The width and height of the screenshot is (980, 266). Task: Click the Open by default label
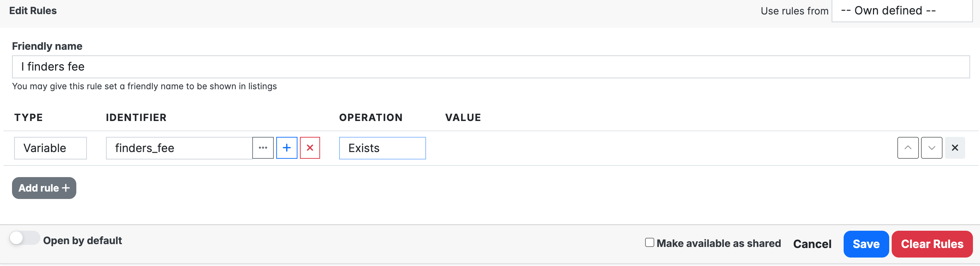pos(82,241)
